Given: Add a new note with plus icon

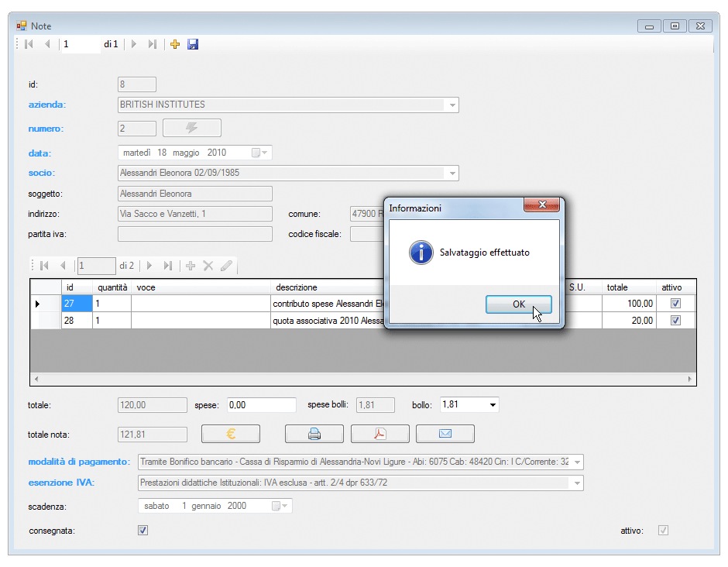Looking at the screenshot, I should pyautogui.click(x=175, y=44).
